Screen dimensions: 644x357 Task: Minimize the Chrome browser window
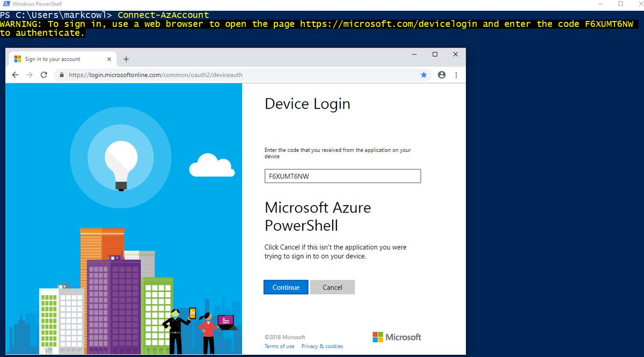click(414, 54)
